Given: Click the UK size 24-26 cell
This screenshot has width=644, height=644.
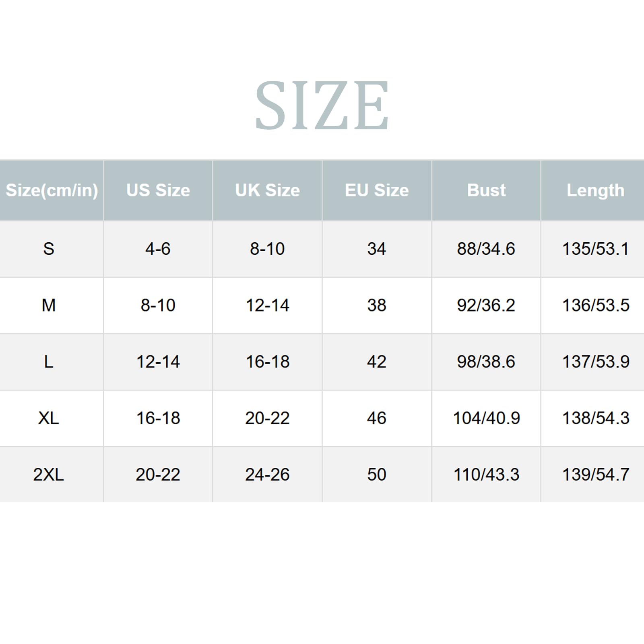Looking at the screenshot, I should [268, 474].
